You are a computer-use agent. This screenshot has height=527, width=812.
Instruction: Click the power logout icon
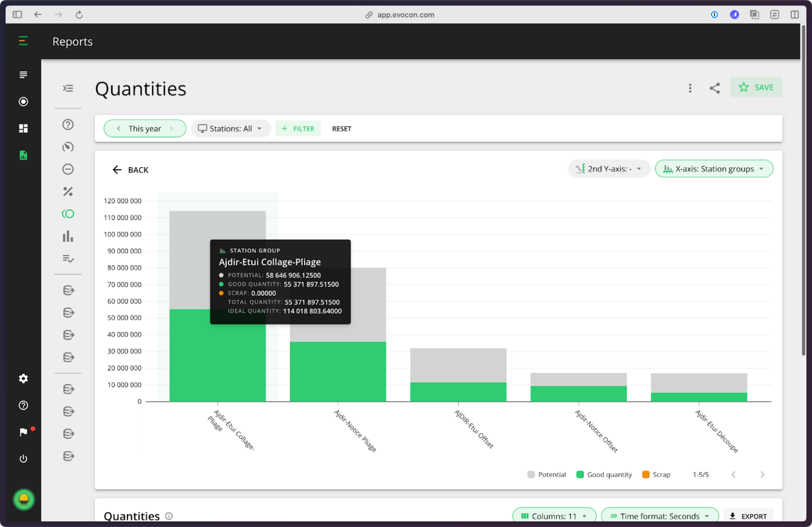pyautogui.click(x=23, y=459)
